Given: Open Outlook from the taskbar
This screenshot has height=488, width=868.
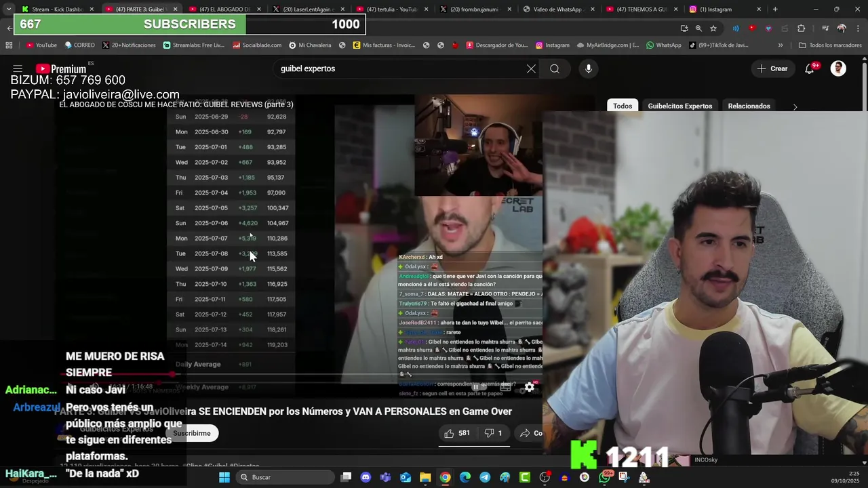Looking at the screenshot, I should pyautogui.click(x=406, y=477).
